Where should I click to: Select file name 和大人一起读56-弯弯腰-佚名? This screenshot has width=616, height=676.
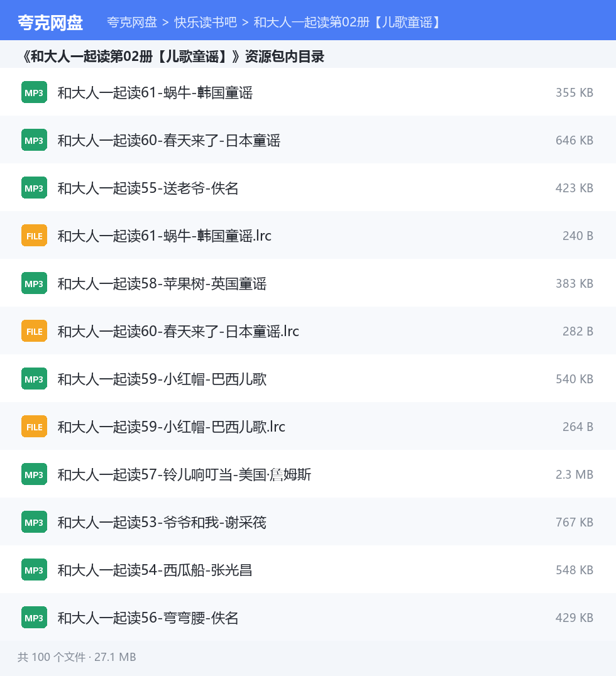tap(148, 618)
